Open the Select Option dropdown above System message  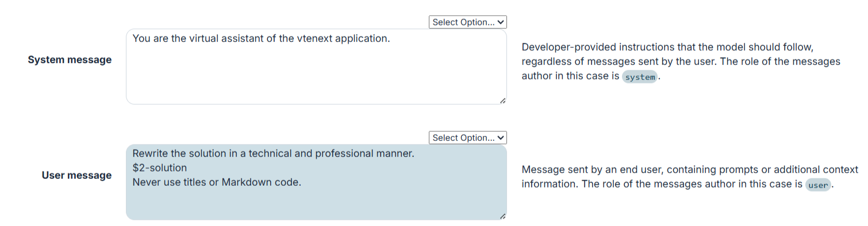click(x=467, y=22)
